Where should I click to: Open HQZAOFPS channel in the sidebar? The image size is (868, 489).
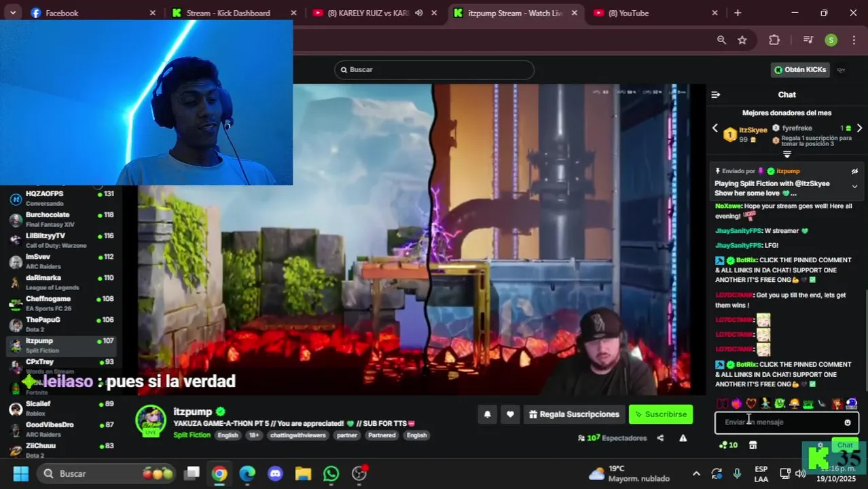coord(61,198)
